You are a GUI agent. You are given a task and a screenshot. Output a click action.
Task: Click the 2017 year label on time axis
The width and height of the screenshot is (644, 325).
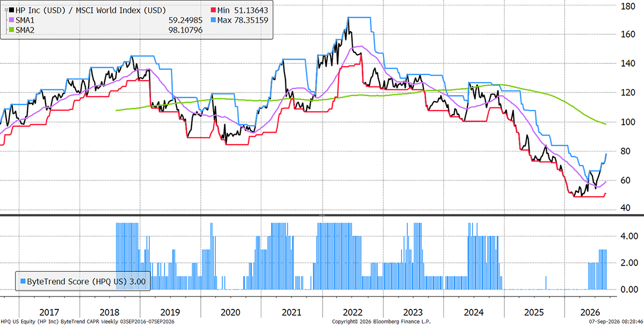click(49, 311)
